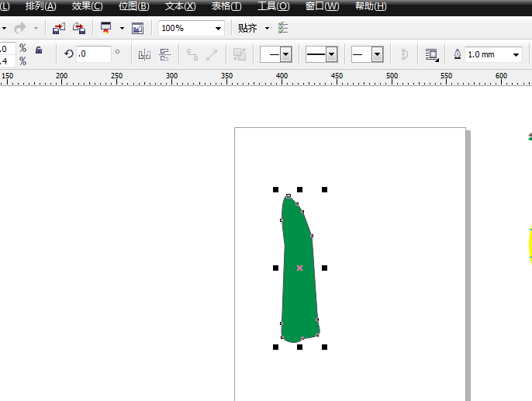
Task: Click the pink X center marker
Action: (299, 268)
